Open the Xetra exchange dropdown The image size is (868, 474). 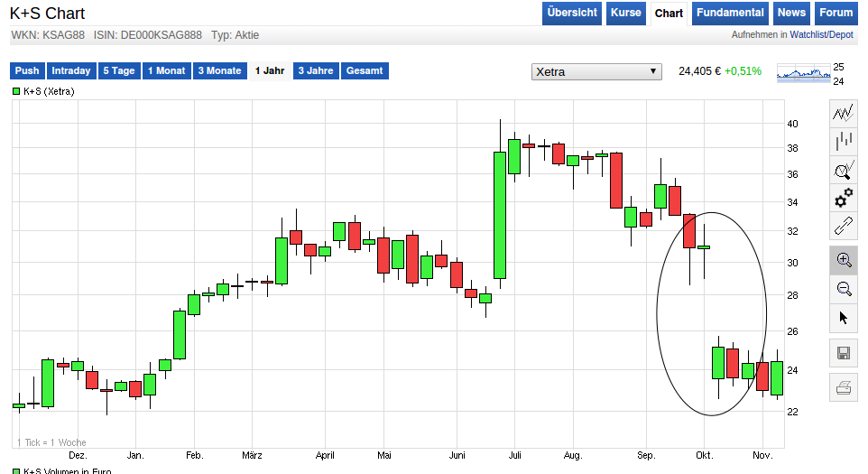[596, 71]
